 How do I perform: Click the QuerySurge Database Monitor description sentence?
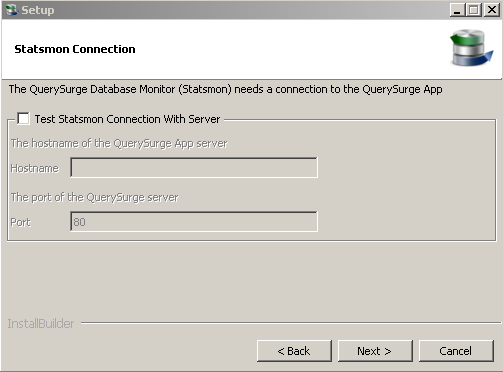point(226,90)
